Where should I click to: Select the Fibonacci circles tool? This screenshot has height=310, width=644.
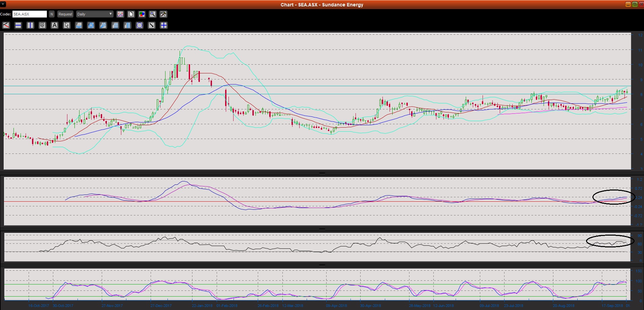(x=91, y=25)
